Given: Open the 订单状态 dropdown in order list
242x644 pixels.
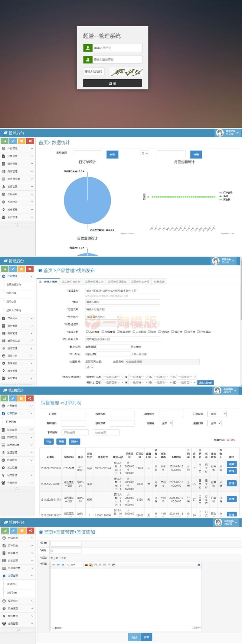Looking at the screenshot, I should coord(217,414).
